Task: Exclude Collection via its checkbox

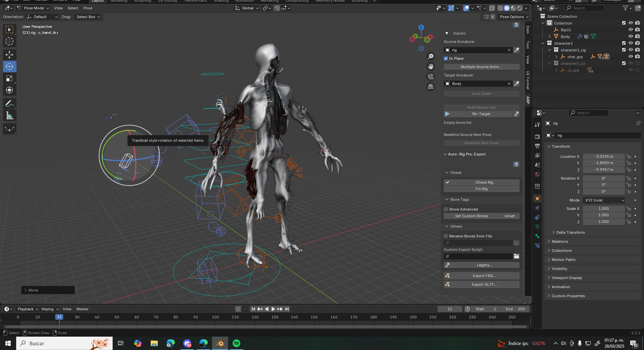Action: coord(624,23)
